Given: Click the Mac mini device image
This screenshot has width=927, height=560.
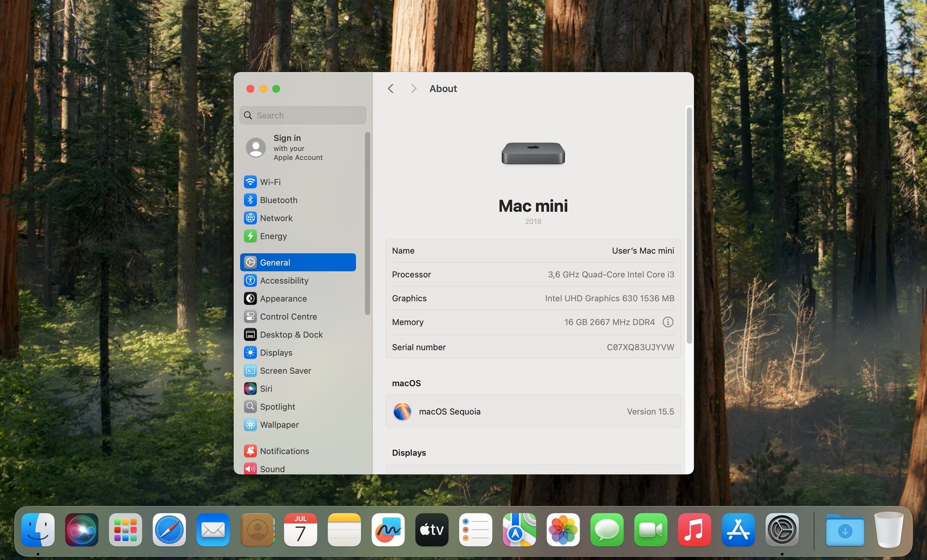Looking at the screenshot, I should [533, 153].
